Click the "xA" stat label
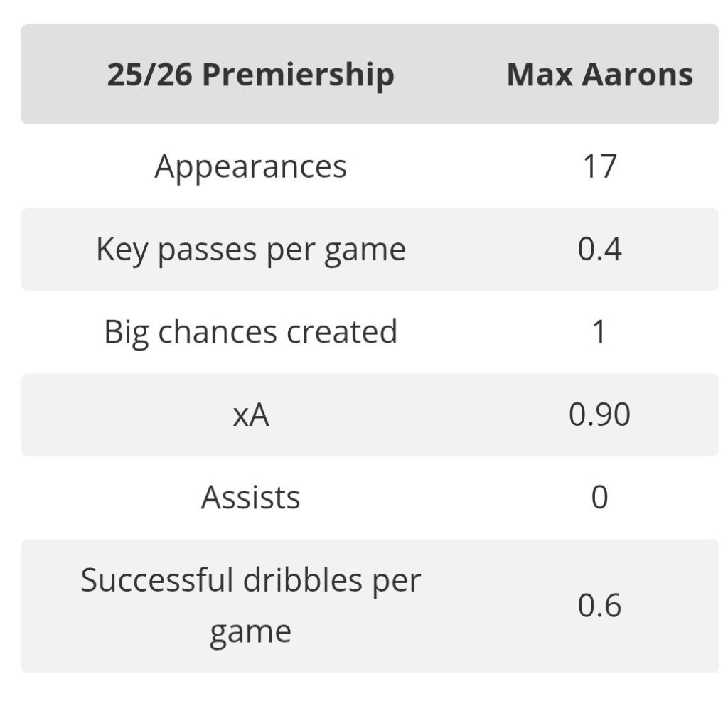This screenshot has width=728, height=711. tap(250, 415)
